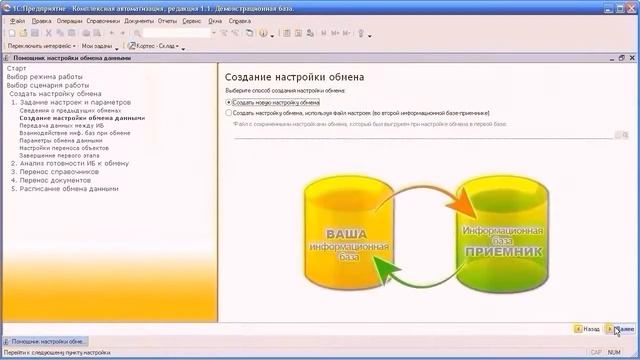Switch to 'Помощник настройки обме...' taskbar tab
Viewport: 640px width, 360px height.
[x=45, y=341]
